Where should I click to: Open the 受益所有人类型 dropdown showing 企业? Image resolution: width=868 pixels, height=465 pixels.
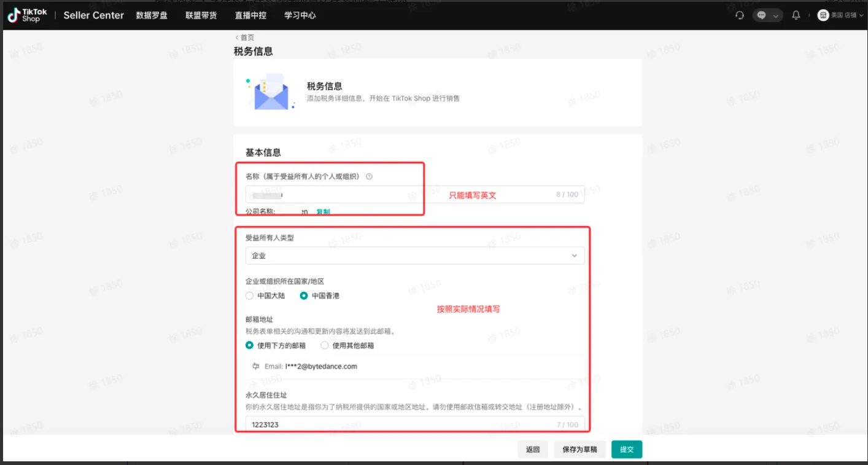(415, 256)
